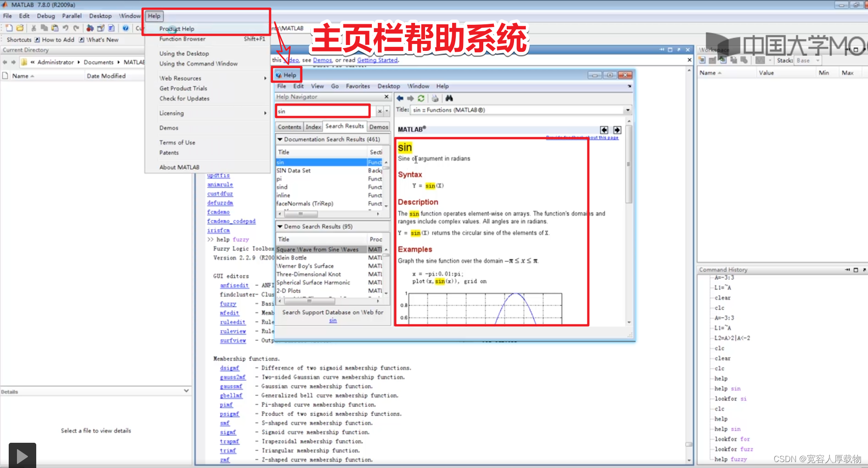
Task: Click the Undo arrow toolbar icon
Action: [x=66, y=28]
